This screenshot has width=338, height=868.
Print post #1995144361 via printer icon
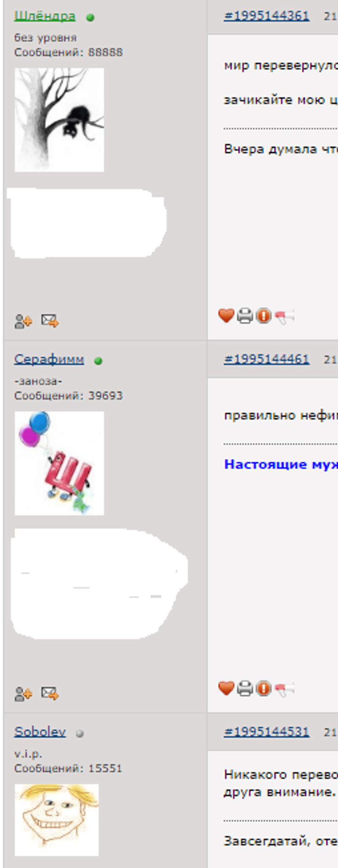coord(245,316)
